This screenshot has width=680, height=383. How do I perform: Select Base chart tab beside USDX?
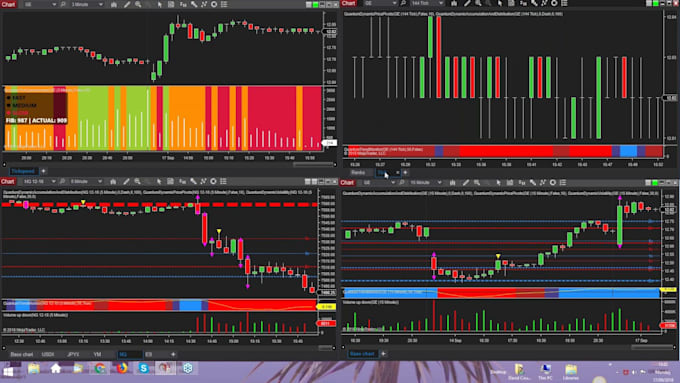click(21, 354)
